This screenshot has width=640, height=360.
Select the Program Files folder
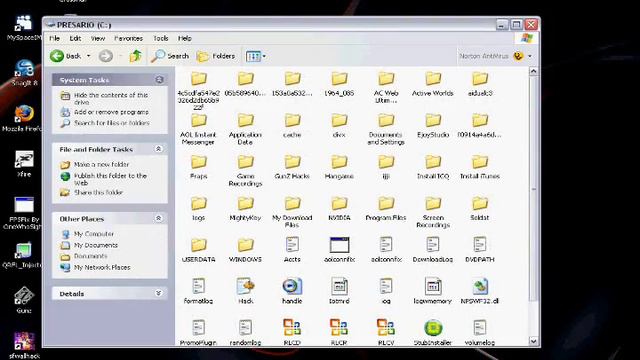[386, 209]
